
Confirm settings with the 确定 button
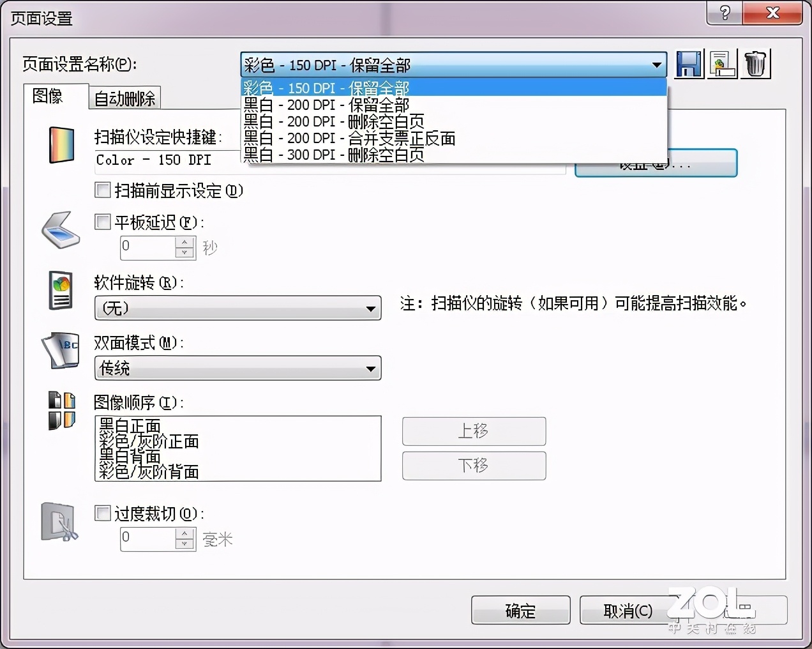pyautogui.click(x=520, y=610)
